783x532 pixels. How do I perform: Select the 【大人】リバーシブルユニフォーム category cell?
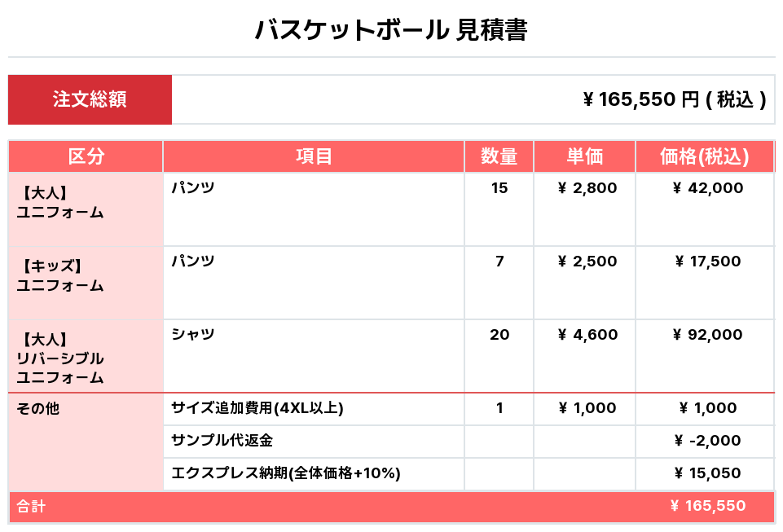point(61,358)
